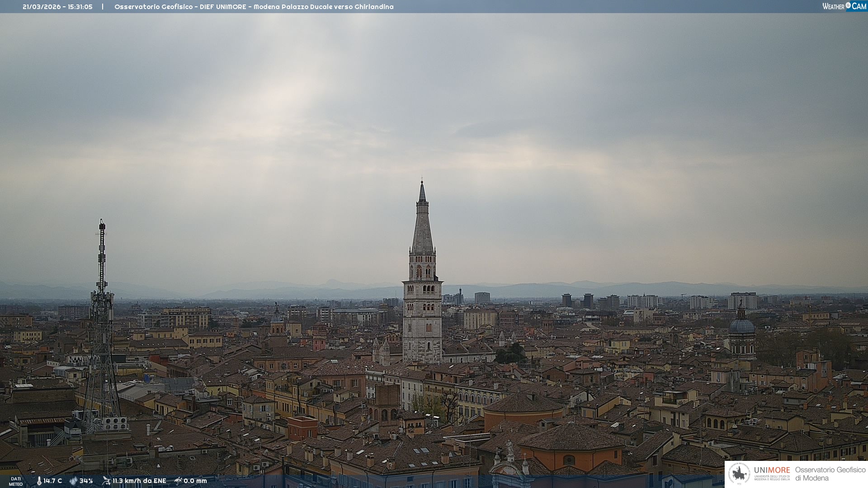The image size is (868, 488).
Task: Click the 14.7 C temperature reading
Action: (x=53, y=481)
